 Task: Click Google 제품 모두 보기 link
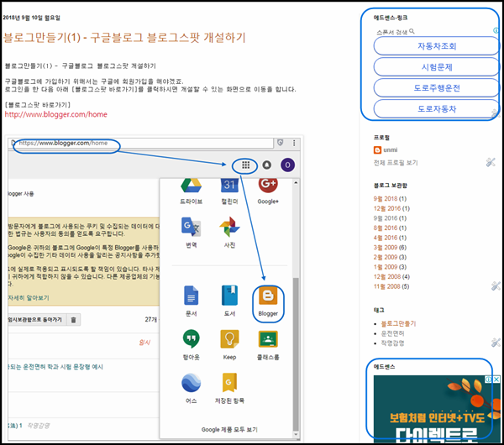click(x=229, y=430)
